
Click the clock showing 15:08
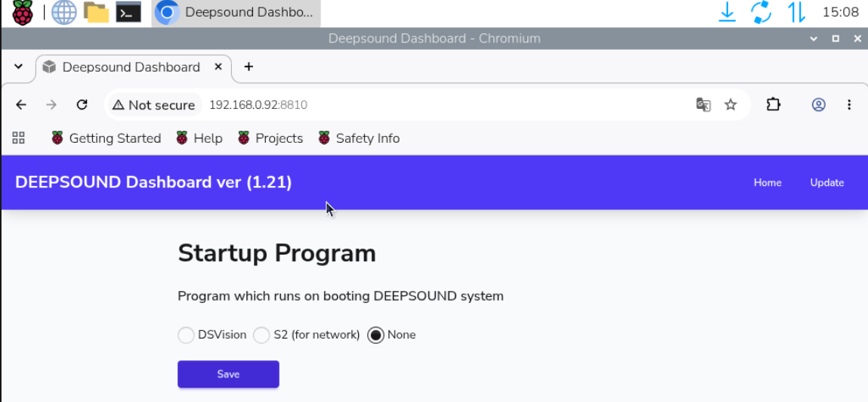[840, 12]
